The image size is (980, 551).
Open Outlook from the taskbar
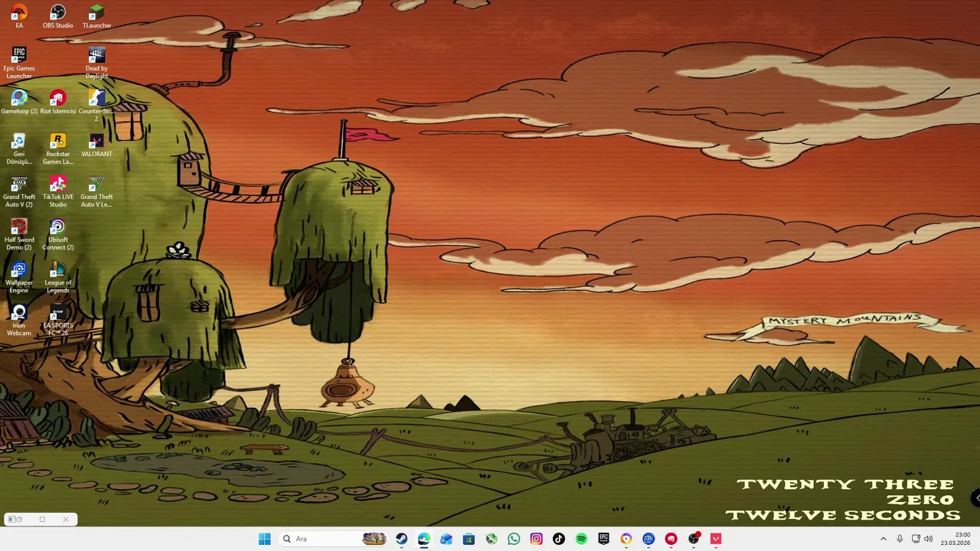446,539
